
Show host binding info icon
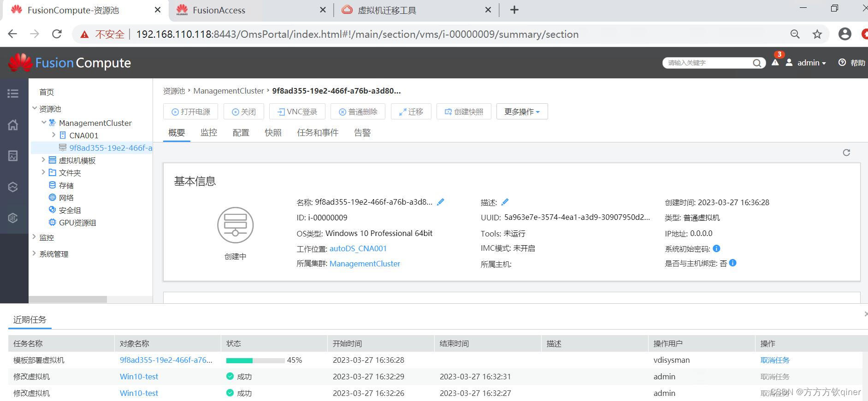(x=732, y=263)
